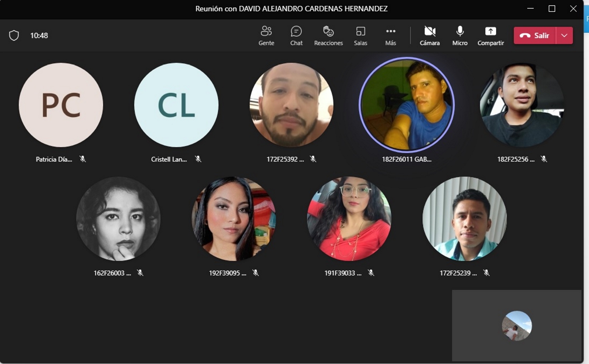Select the highlighted tile of 182F26011 GAB...
The width and height of the screenshot is (589, 364).
tap(407, 105)
